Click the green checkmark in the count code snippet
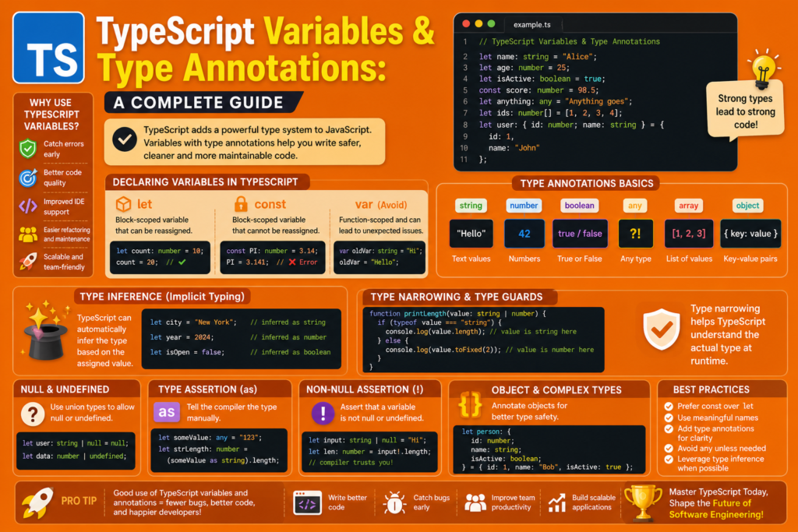Image resolution: width=798 pixels, height=532 pixels. 182,262
